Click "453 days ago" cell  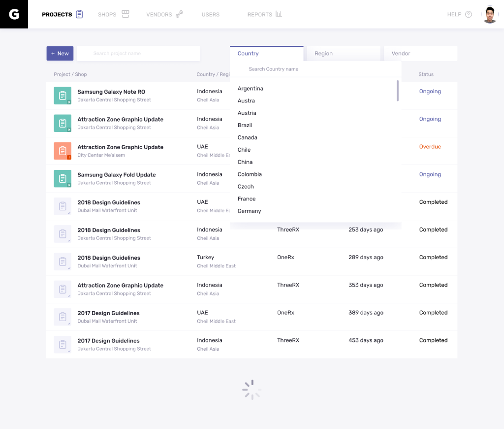(366, 340)
